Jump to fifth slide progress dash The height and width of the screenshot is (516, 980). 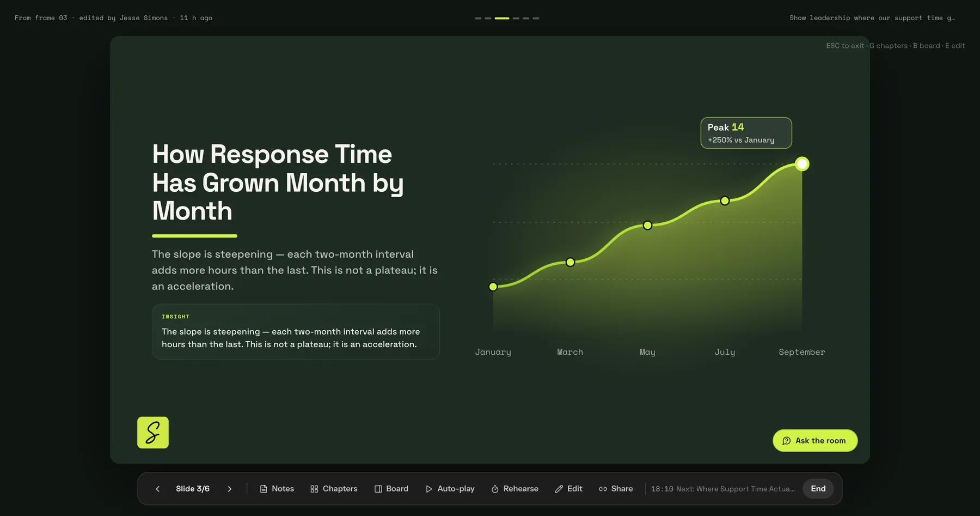tap(526, 18)
